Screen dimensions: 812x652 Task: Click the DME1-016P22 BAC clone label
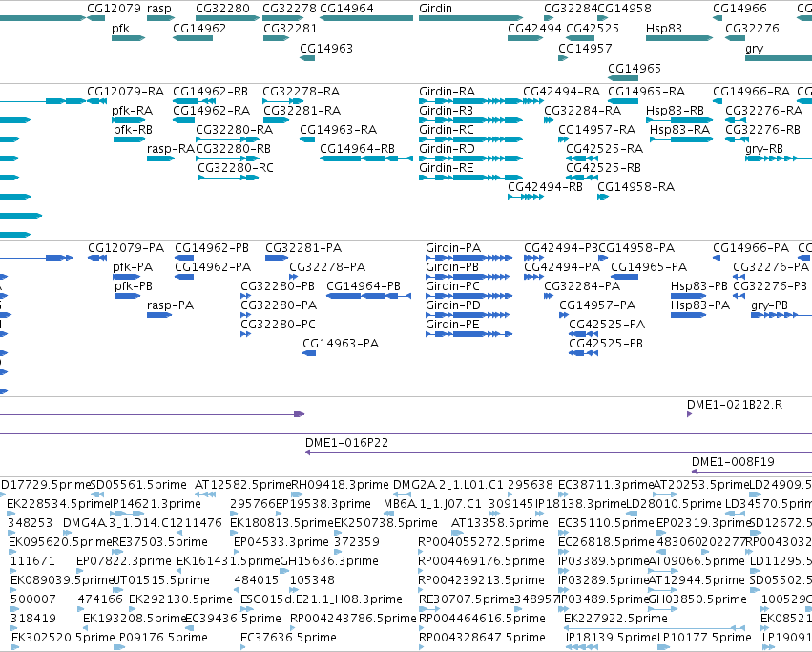pyautogui.click(x=347, y=443)
